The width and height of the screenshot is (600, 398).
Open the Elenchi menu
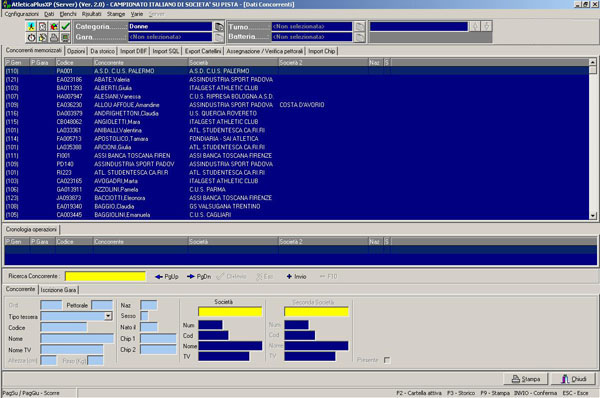[x=68, y=14]
